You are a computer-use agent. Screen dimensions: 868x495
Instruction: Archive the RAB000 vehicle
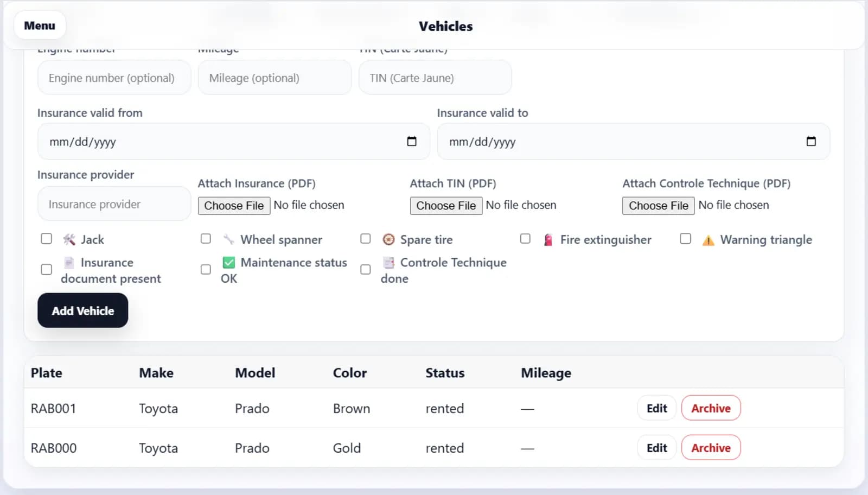[711, 448]
